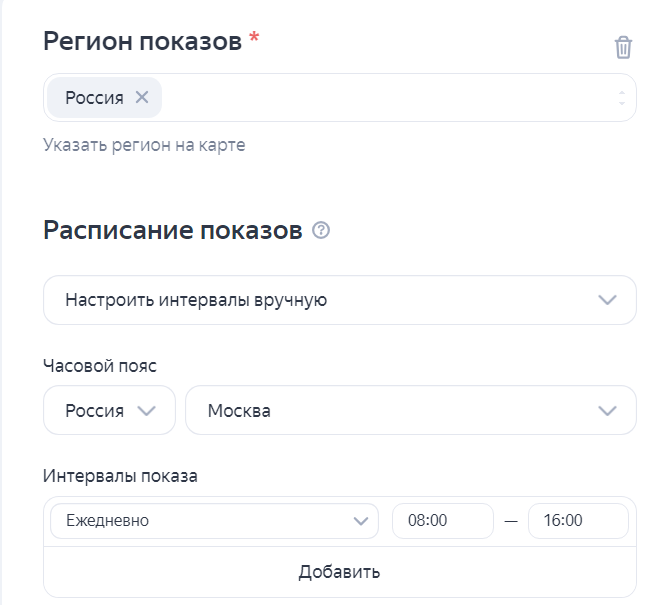Click the 16:00 end time field

[577, 520]
